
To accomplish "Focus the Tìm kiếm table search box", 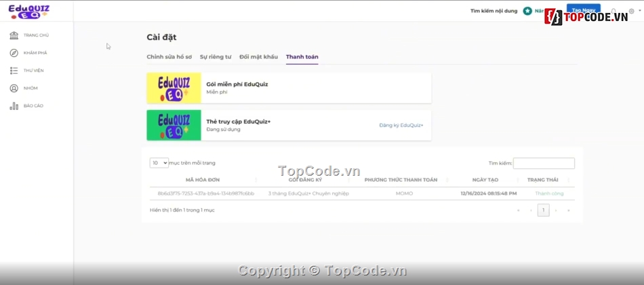I will pyautogui.click(x=544, y=164).
